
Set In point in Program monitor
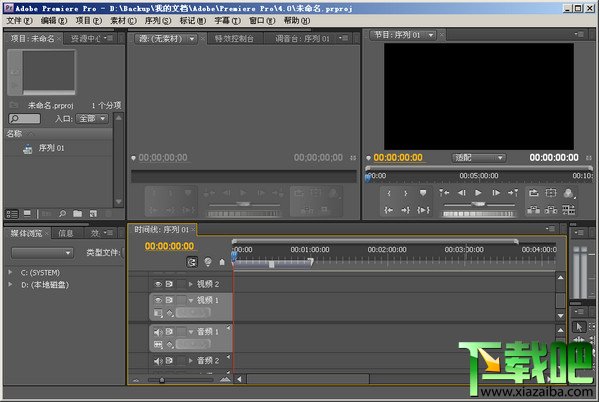coord(389,193)
